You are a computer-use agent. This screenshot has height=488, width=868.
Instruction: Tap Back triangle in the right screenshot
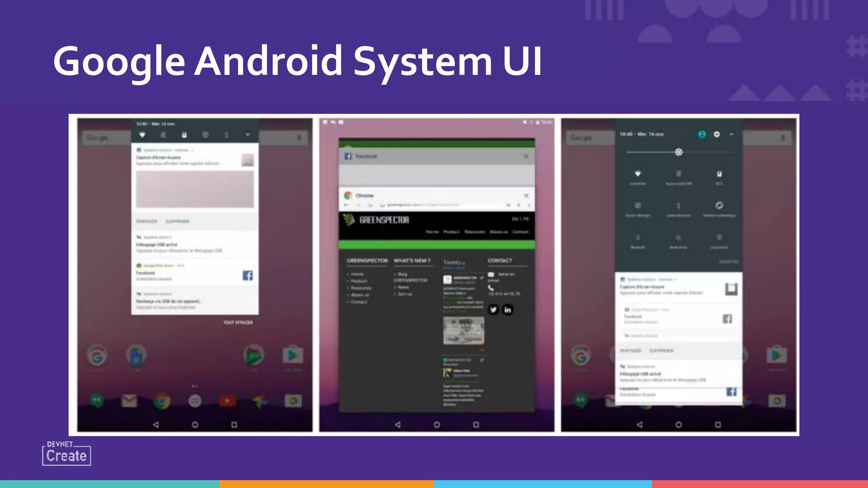[640, 424]
